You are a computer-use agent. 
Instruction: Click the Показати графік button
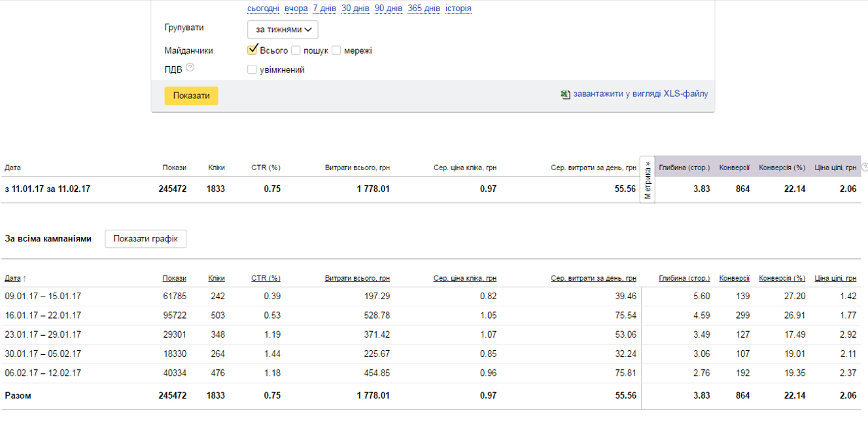[145, 239]
